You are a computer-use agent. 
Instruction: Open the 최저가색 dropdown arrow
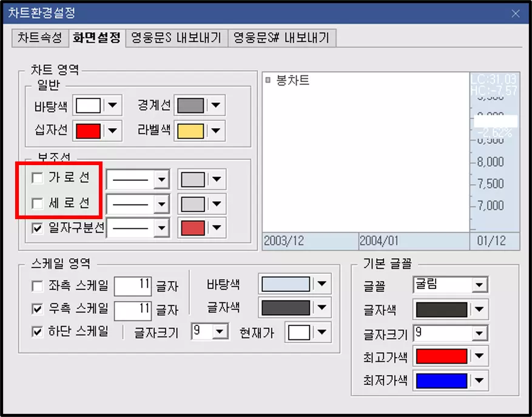point(479,381)
